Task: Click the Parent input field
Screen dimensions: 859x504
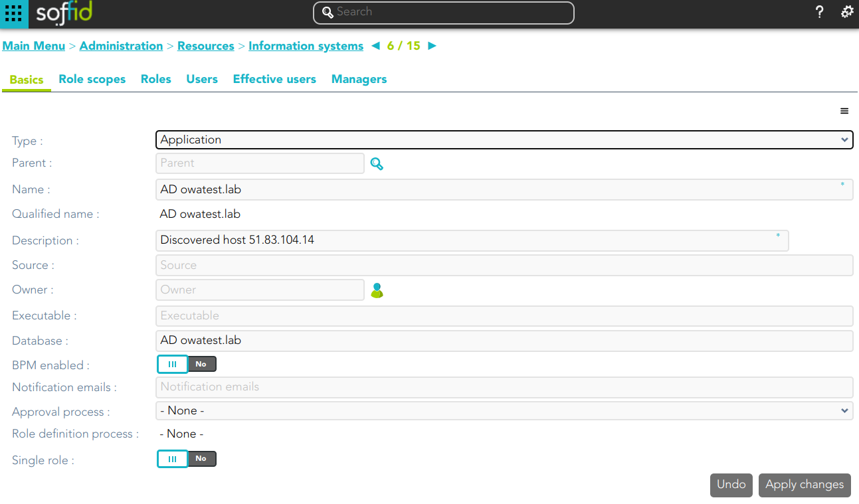Action: 260,163
